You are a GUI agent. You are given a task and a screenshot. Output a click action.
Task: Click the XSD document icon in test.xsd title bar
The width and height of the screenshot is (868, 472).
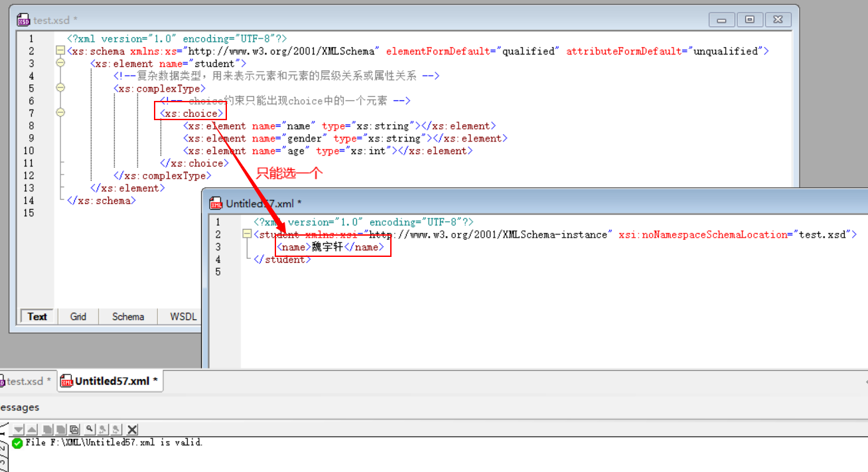23,20
